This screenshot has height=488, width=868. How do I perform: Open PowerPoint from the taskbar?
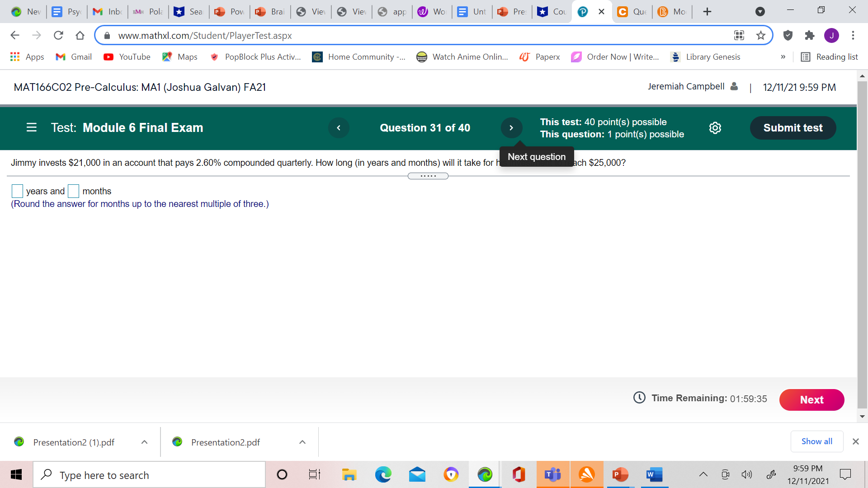click(x=620, y=474)
